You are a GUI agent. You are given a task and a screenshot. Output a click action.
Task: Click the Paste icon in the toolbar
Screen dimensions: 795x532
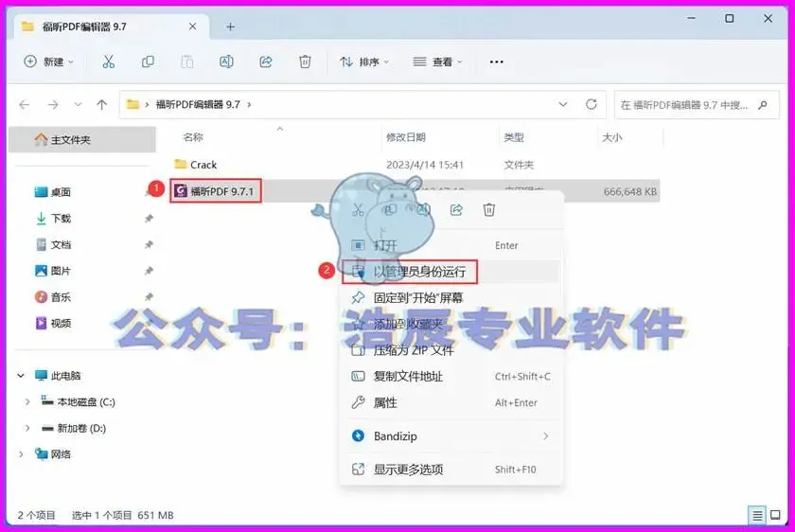point(187,62)
